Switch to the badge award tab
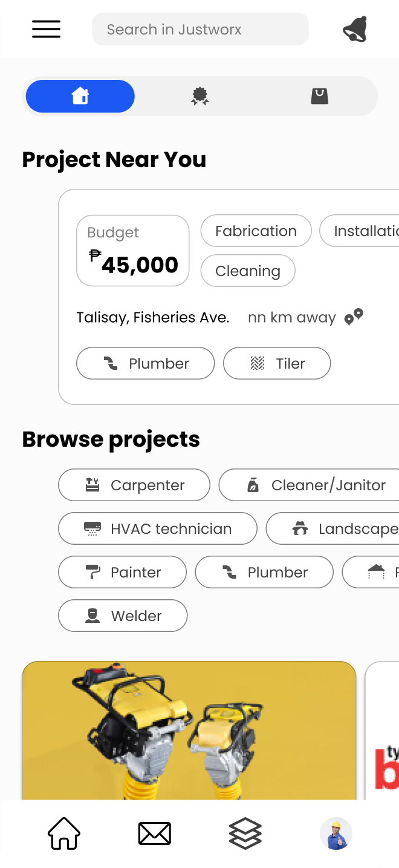399x868 pixels. coord(199,96)
